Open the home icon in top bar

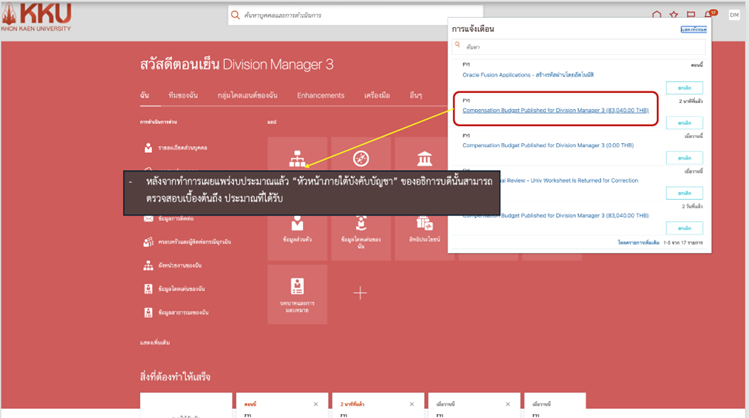tap(656, 15)
